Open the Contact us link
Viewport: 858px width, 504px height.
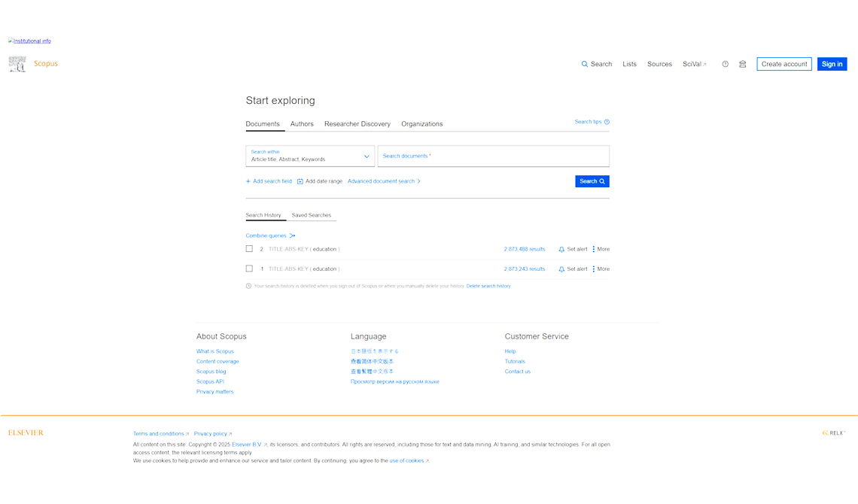(518, 372)
